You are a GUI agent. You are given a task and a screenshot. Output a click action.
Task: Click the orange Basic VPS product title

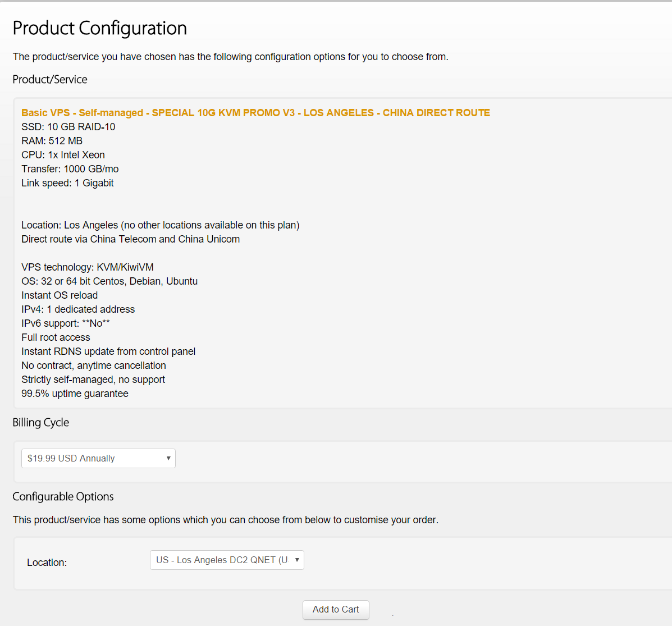[x=255, y=113]
